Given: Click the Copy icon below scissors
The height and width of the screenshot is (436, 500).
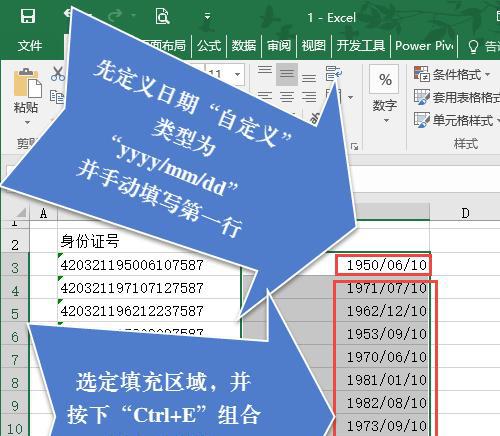Looking at the screenshot, I should pyautogui.click(x=57, y=97).
